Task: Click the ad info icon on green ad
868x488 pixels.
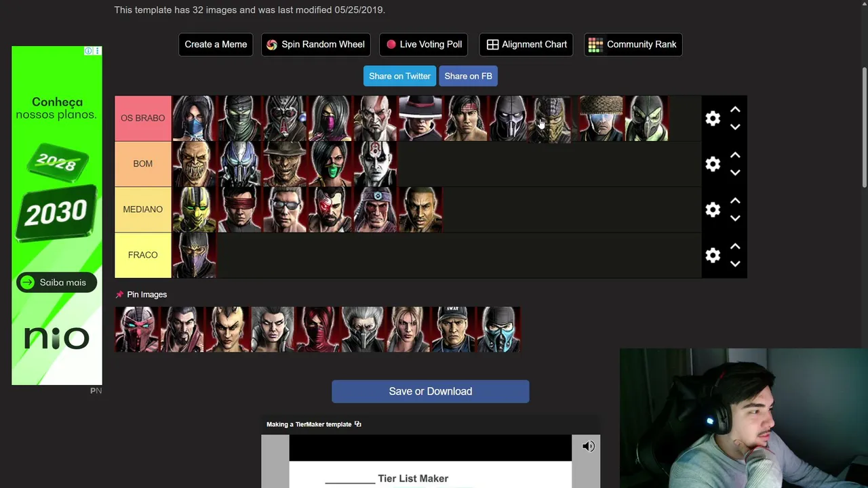Action: click(x=88, y=51)
